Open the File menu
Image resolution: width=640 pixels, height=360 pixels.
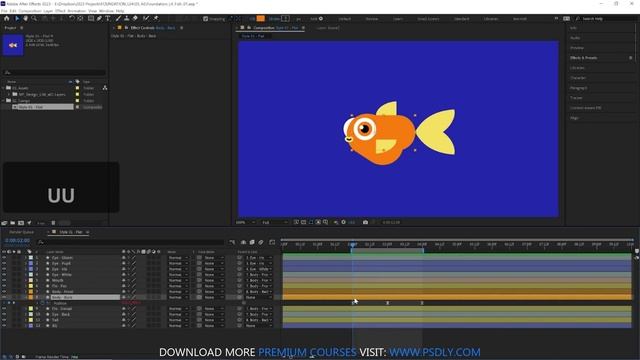4,11
